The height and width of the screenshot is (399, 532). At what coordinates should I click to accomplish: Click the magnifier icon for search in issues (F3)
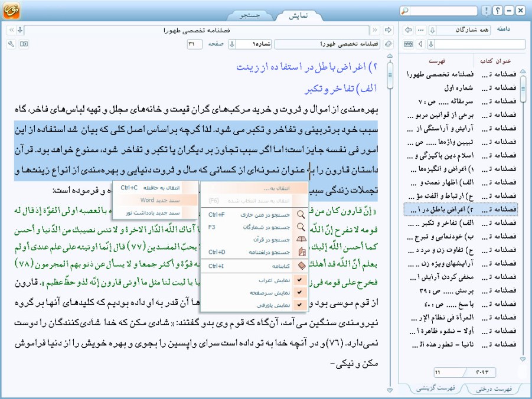point(301,227)
